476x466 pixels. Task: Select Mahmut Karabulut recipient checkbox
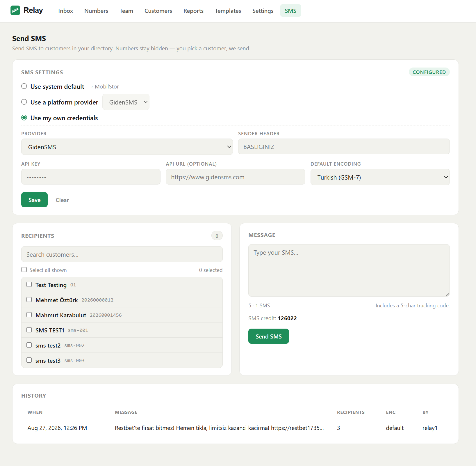(x=29, y=315)
